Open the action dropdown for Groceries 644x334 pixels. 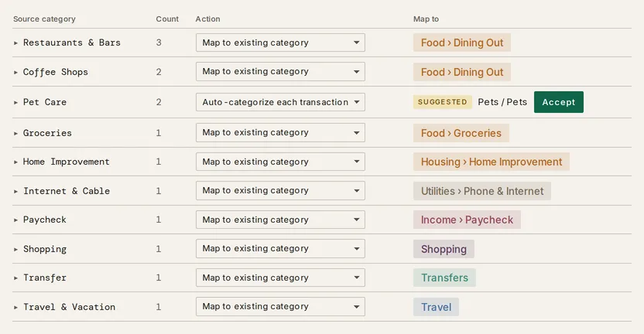click(280, 132)
